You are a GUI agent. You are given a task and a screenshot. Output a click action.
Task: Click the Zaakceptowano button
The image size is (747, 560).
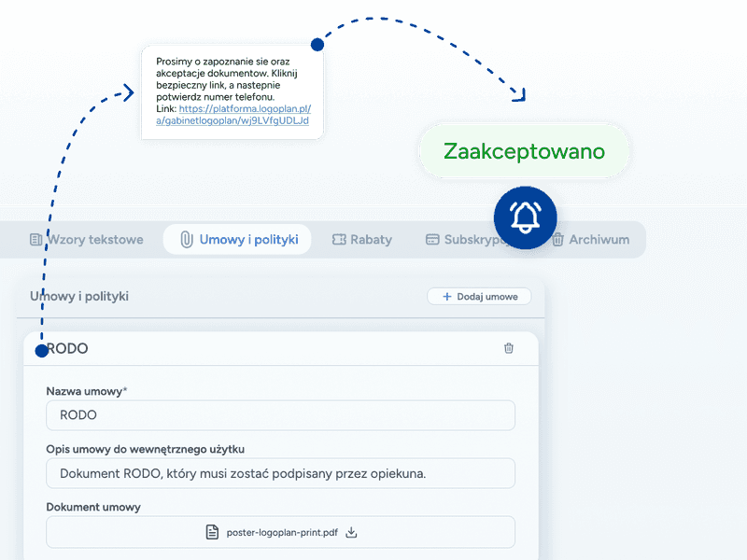click(524, 149)
